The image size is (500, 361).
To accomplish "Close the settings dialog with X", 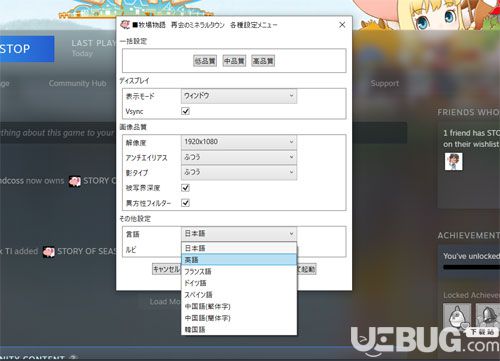I will pos(342,25).
